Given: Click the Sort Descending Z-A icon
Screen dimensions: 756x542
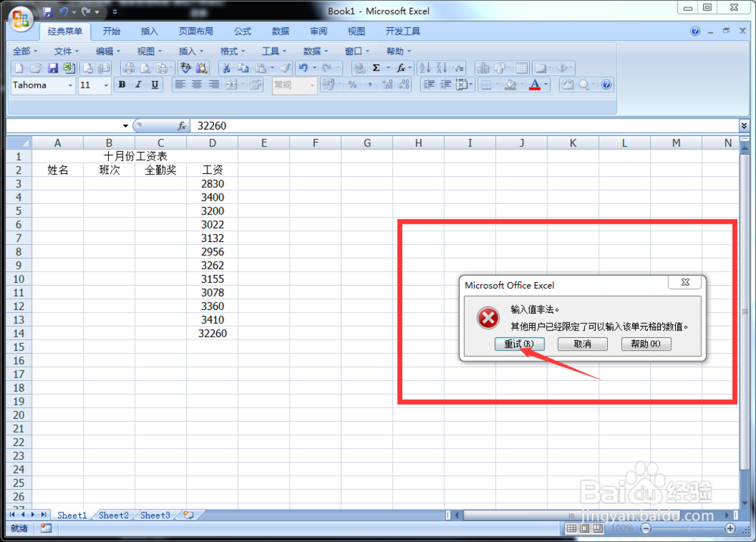Looking at the screenshot, I should (x=442, y=68).
